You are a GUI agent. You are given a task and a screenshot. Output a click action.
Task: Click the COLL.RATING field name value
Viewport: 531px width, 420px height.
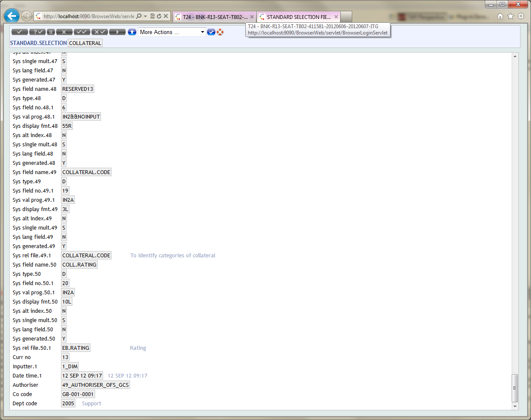79,264
